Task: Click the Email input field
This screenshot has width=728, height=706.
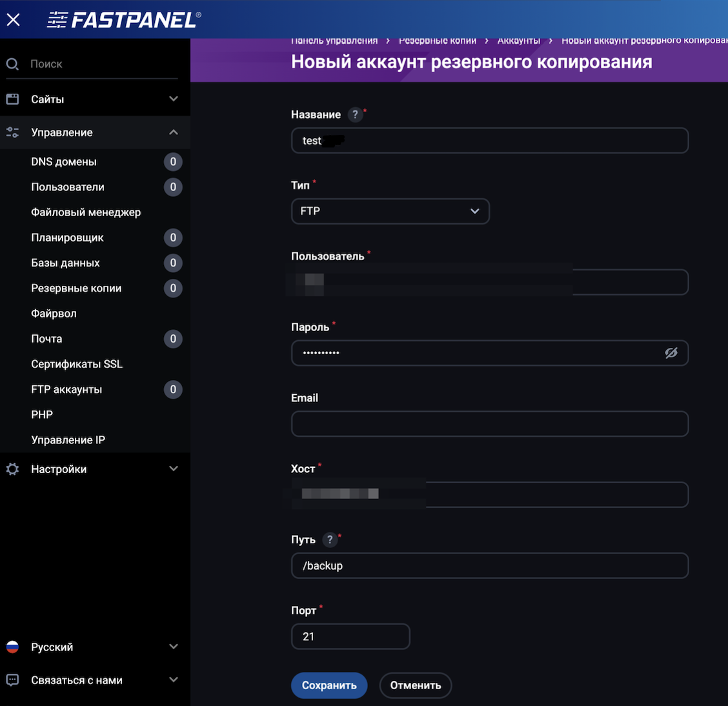Action: (489, 424)
